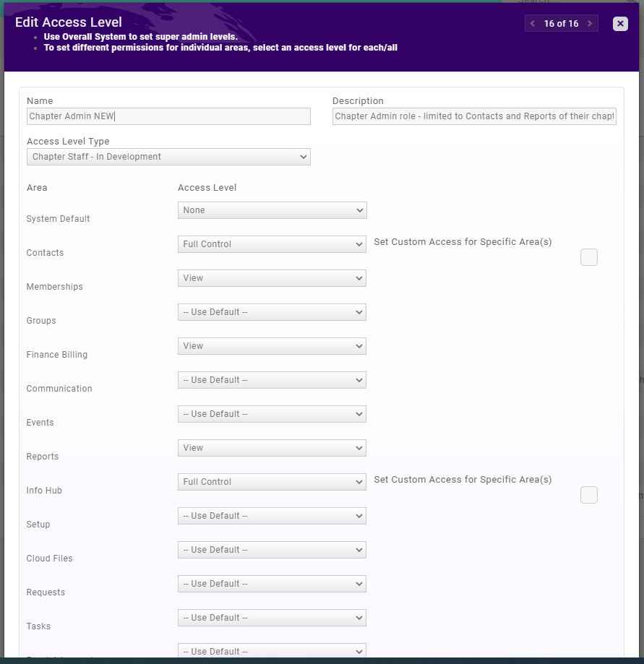Image resolution: width=644 pixels, height=664 pixels.
Task: Open the Setup access level dropdown
Action: tap(272, 516)
